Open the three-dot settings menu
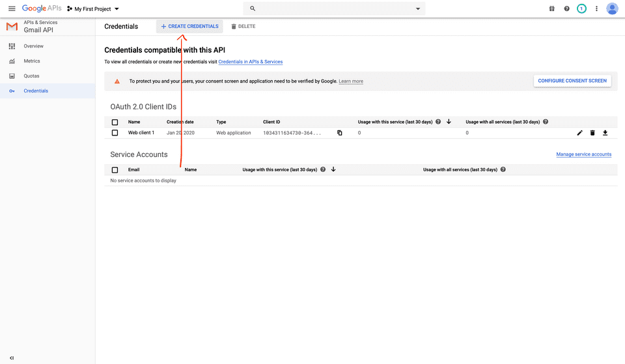The height and width of the screenshot is (364, 625). [x=596, y=8]
